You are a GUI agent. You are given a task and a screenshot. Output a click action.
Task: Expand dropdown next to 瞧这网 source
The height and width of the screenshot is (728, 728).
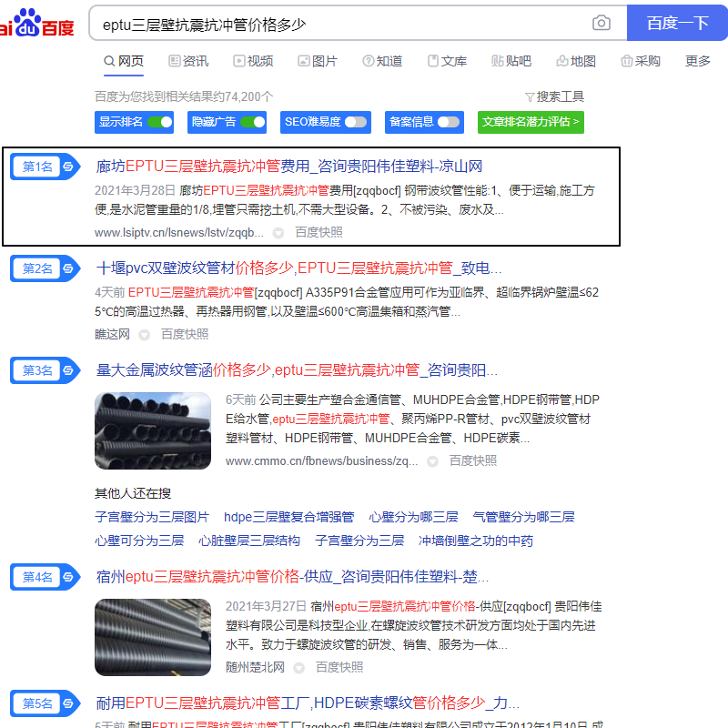(x=145, y=335)
